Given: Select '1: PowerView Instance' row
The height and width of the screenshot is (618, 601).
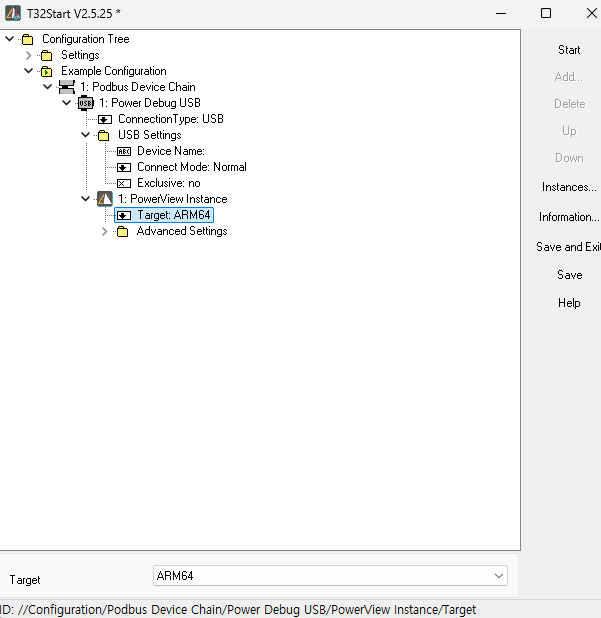Looking at the screenshot, I should [x=173, y=199].
